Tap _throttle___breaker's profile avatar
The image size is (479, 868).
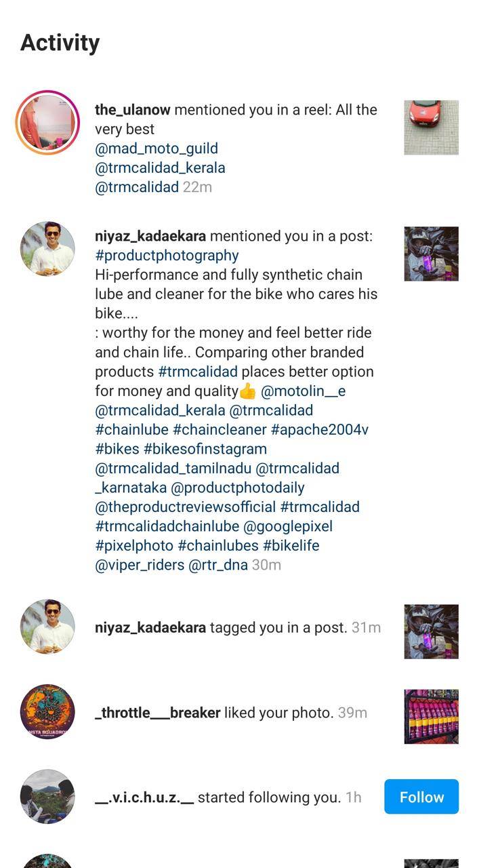tap(47, 711)
